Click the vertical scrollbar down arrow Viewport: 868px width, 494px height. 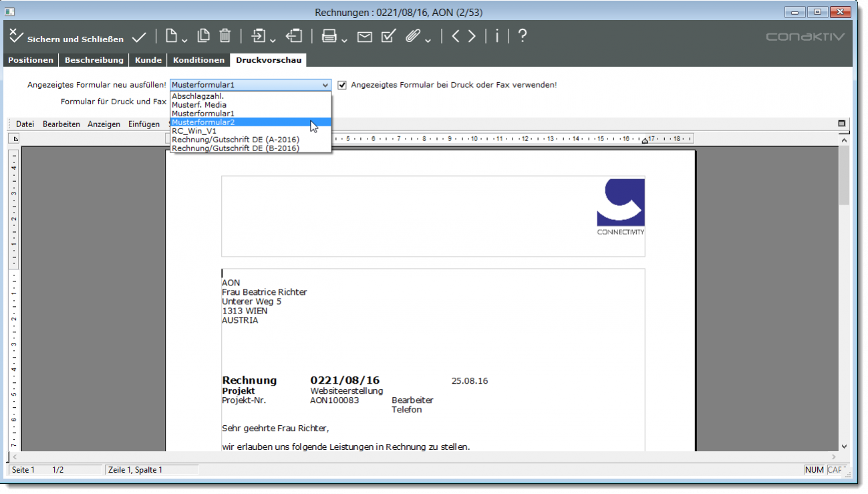pyautogui.click(x=844, y=446)
